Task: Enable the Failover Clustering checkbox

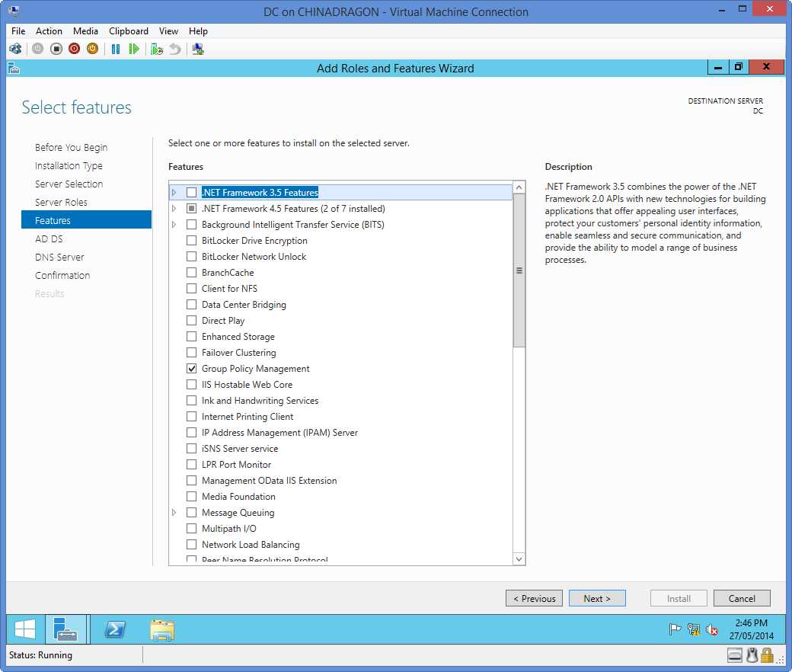Action: tap(191, 353)
